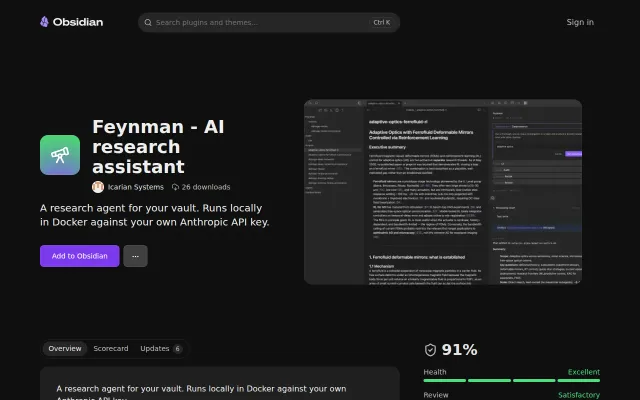Focus the Search plugins and themes field
This screenshot has width=640, height=400.
(x=269, y=22)
